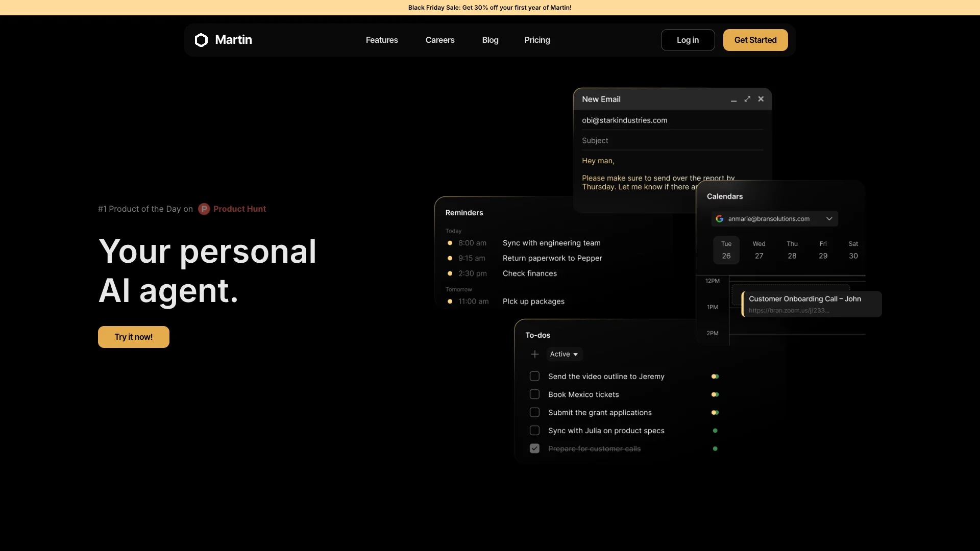Open the Features menu item

click(382, 40)
